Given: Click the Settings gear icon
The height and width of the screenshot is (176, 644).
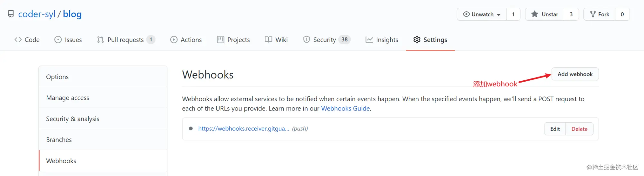Looking at the screenshot, I should click(x=417, y=40).
